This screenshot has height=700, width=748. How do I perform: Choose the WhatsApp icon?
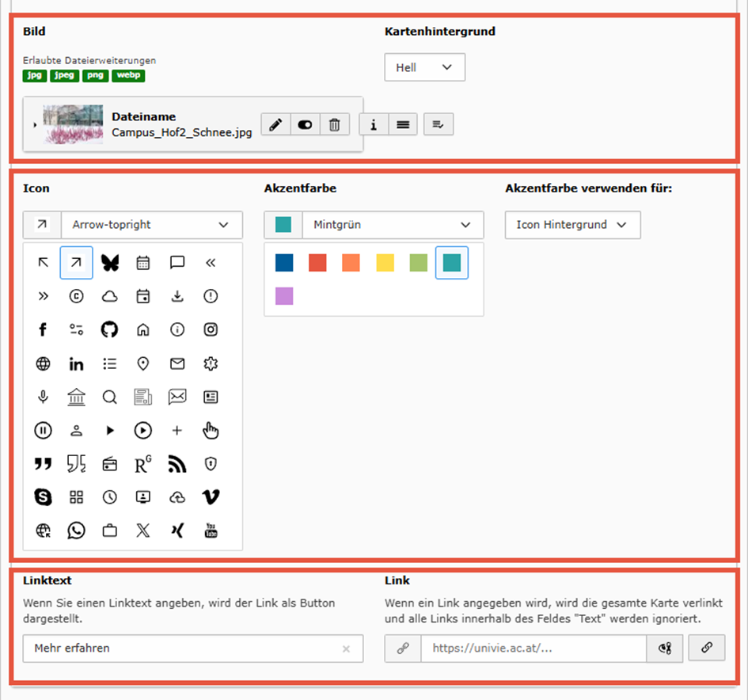(x=76, y=531)
